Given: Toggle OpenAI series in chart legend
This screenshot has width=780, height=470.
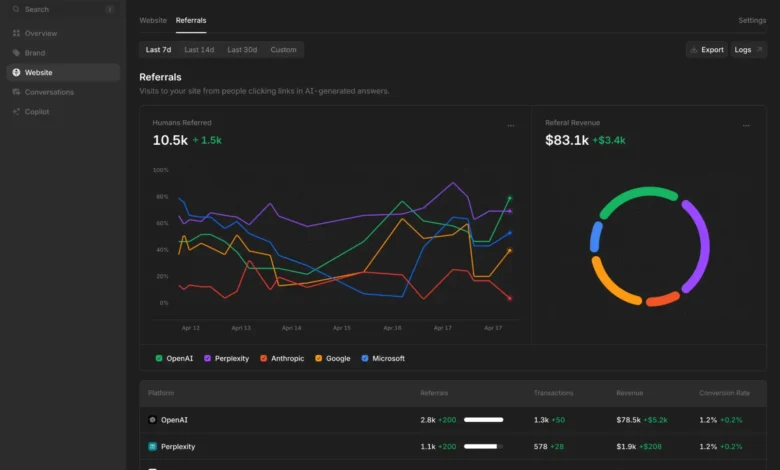Looking at the screenshot, I should point(174,358).
